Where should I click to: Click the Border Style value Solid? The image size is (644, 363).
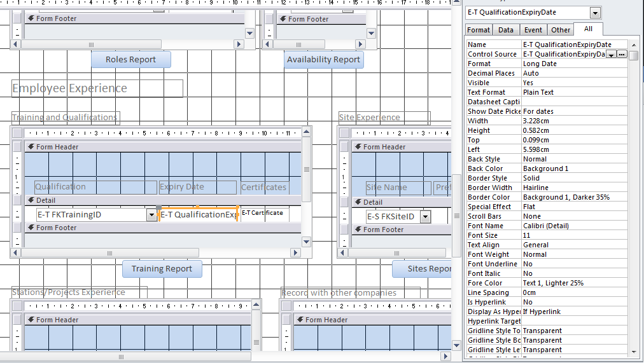pyautogui.click(x=575, y=178)
